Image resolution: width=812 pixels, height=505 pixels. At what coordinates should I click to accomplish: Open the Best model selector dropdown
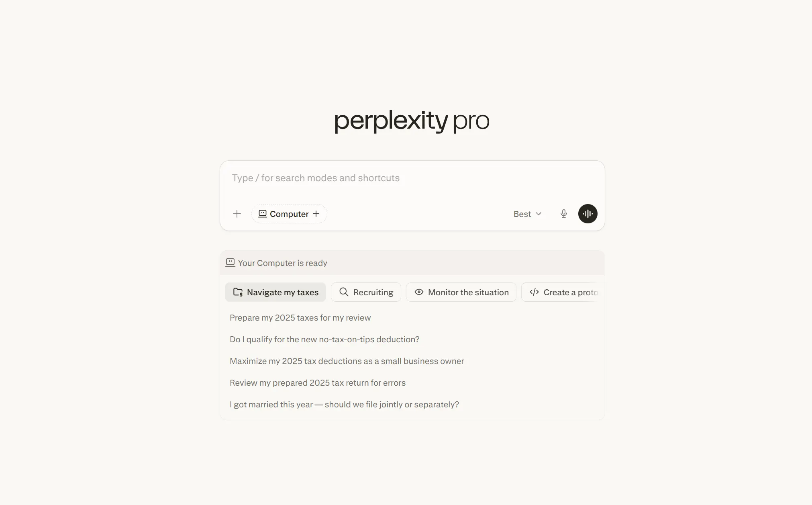click(527, 214)
